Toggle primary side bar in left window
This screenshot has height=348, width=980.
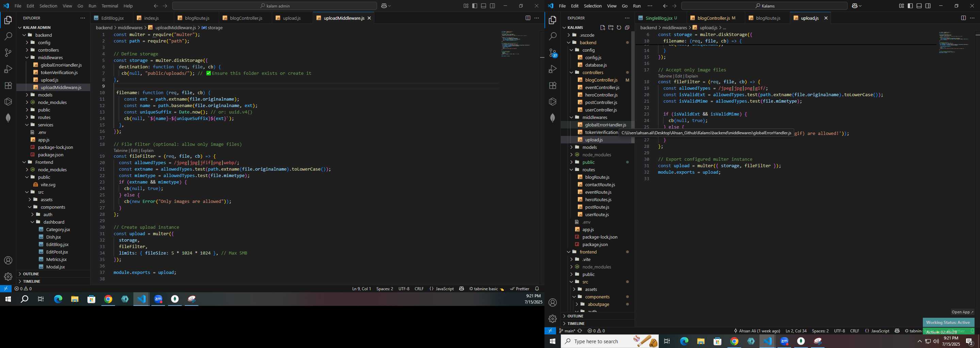pyautogui.click(x=474, y=6)
